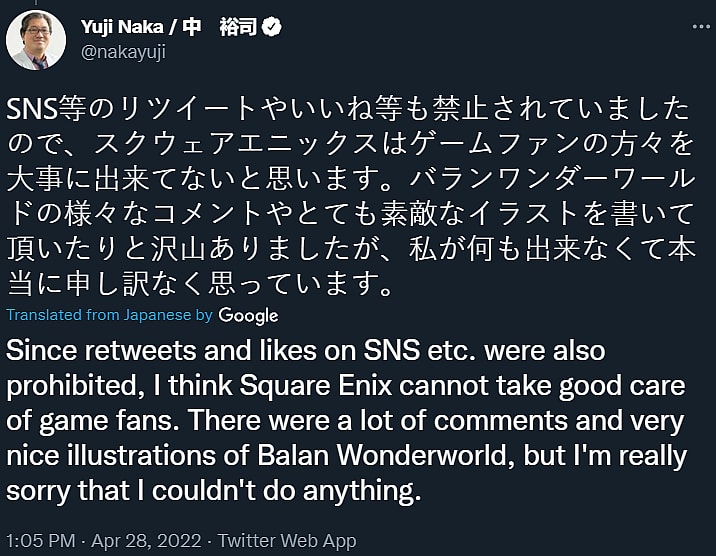Click the Google logo under the tweet
The image size is (716, 556).
[248, 315]
